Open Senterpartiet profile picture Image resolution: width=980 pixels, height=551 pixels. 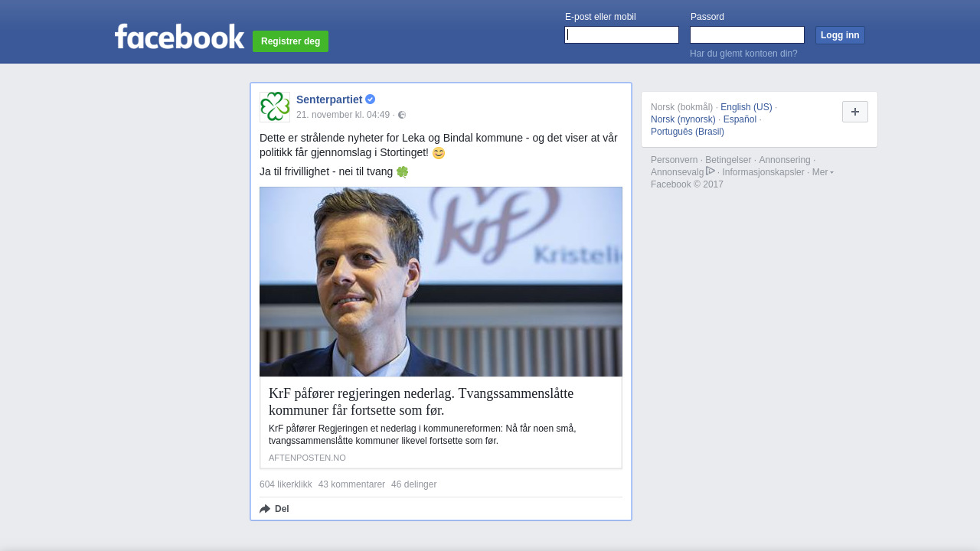pos(275,107)
